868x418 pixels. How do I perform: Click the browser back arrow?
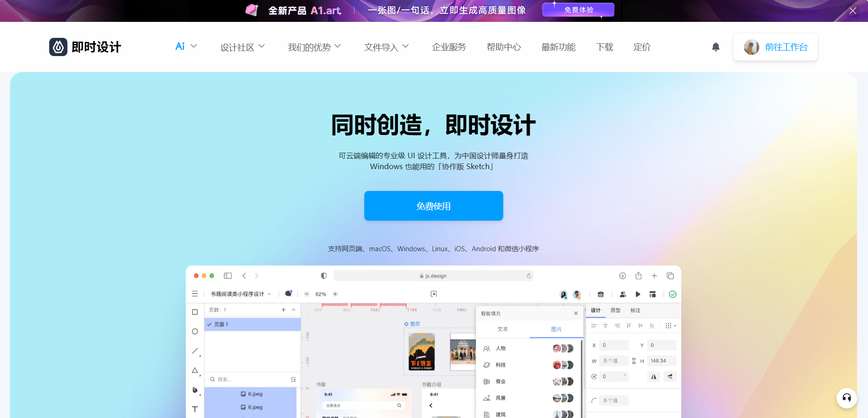click(244, 276)
